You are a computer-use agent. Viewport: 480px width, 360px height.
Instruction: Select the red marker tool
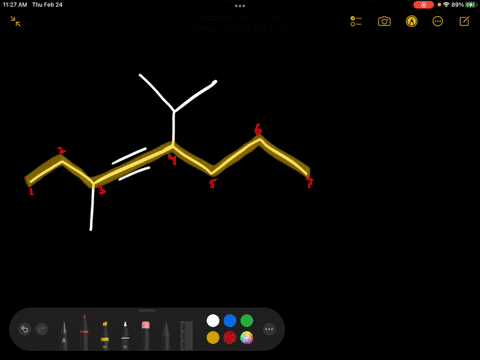click(84, 332)
